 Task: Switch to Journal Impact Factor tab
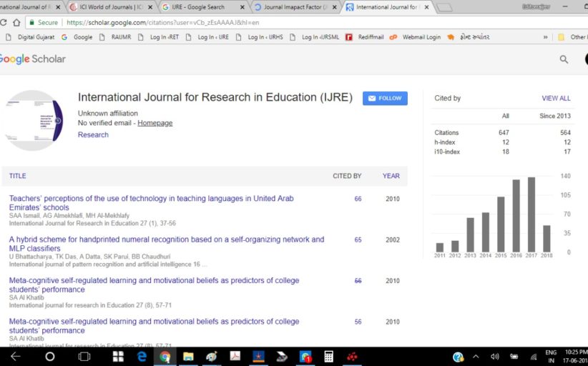pyautogui.click(x=295, y=6)
